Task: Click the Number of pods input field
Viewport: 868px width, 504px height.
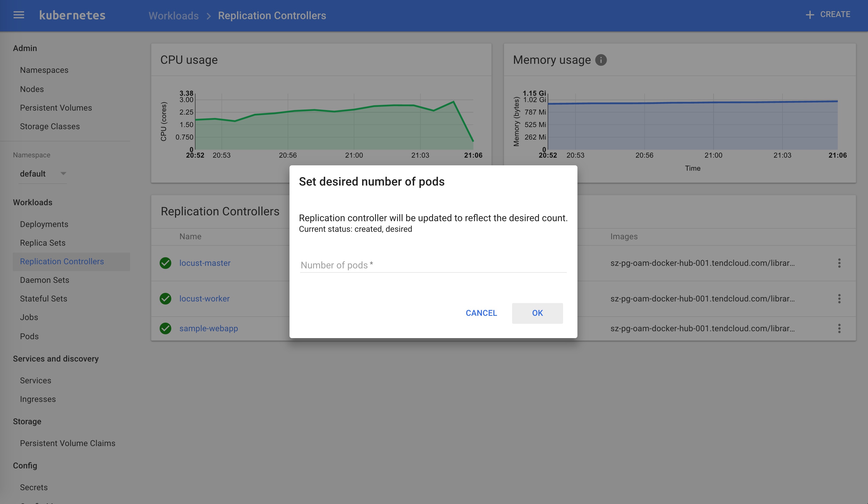Action: [433, 264]
